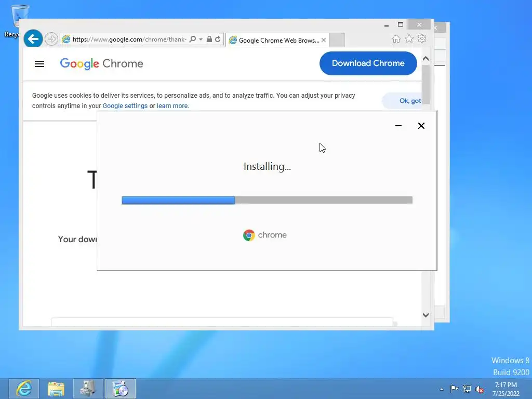Refresh the page with the reload icon

tap(218, 39)
